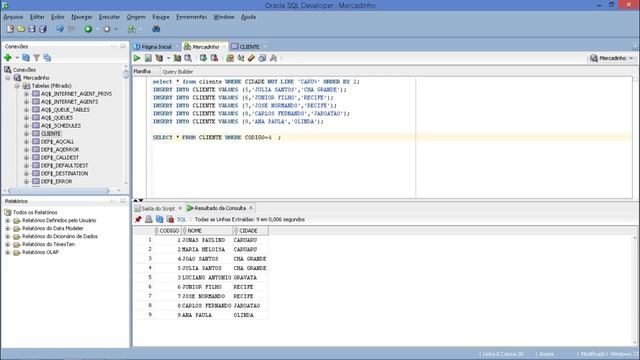Click the Rollback icon in worksheet toolbar

[214, 58]
